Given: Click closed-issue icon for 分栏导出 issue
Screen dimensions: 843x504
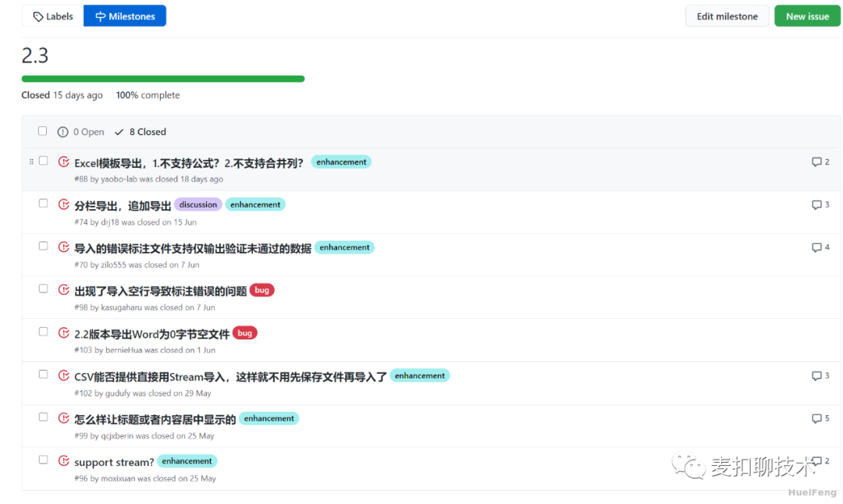Looking at the screenshot, I should click(x=63, y=204).
